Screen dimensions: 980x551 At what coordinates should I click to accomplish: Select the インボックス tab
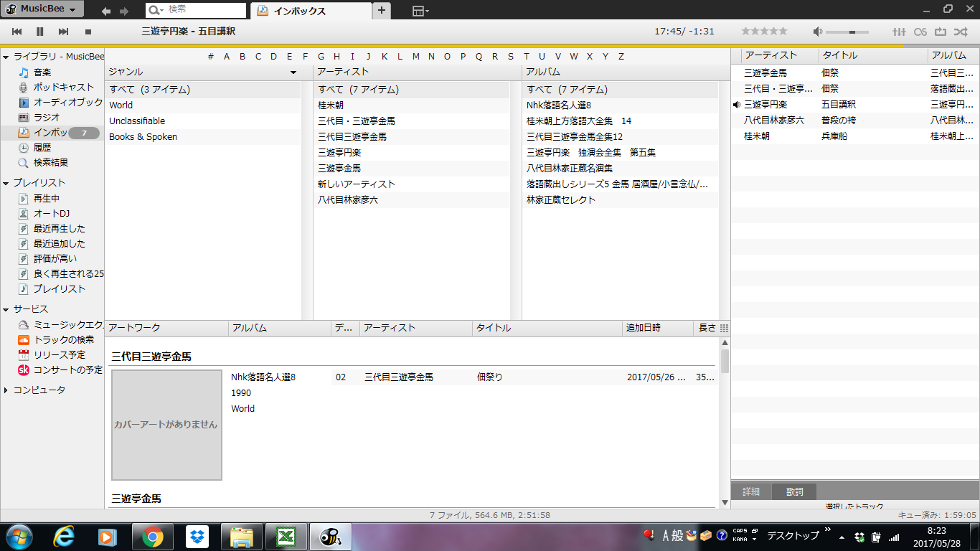point(310,11)
